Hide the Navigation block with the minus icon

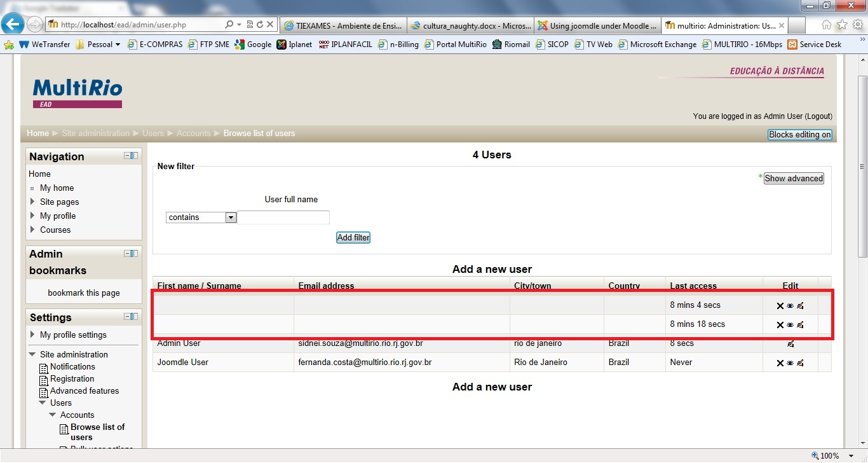pos(127,156)
